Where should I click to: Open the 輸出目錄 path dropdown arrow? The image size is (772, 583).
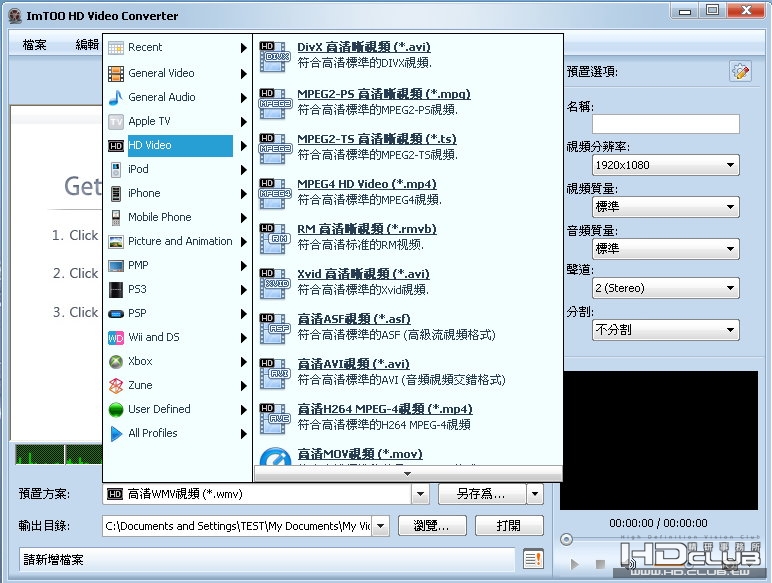click(380, 526)
